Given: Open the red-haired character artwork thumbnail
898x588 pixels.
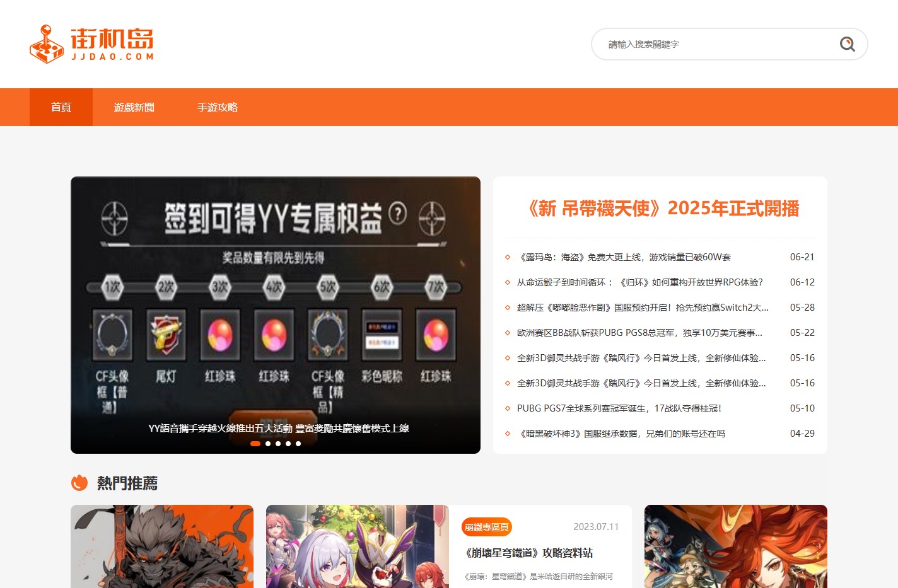Looking at the screenshot, I should [736, 546].
